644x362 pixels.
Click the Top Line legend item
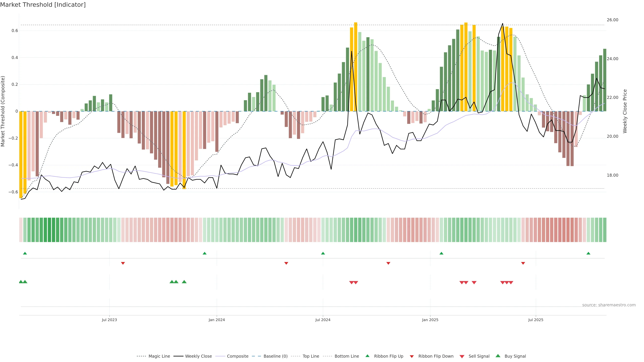[311, 356]
